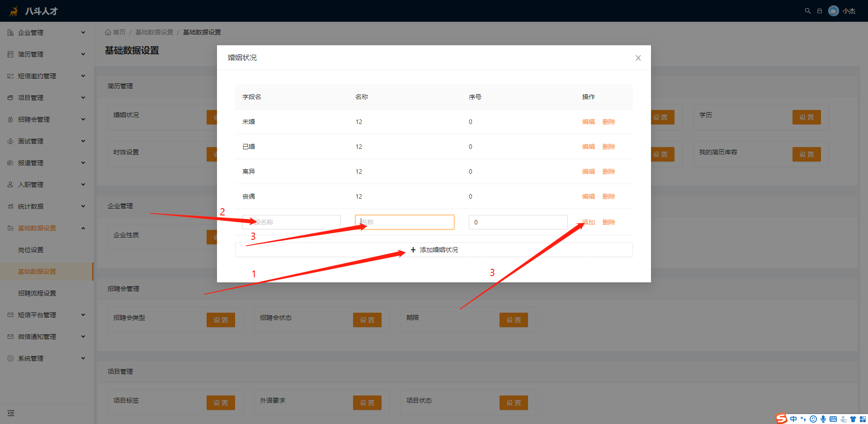Click the Sogou microphone voice input icon
The height and width of the screenshot is (424, 868).
[823, 419]
